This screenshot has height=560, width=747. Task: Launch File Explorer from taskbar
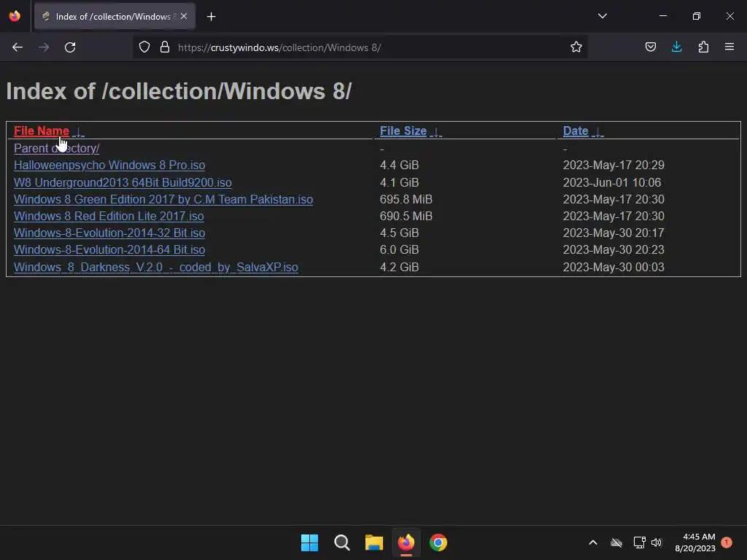pos(374,542)
